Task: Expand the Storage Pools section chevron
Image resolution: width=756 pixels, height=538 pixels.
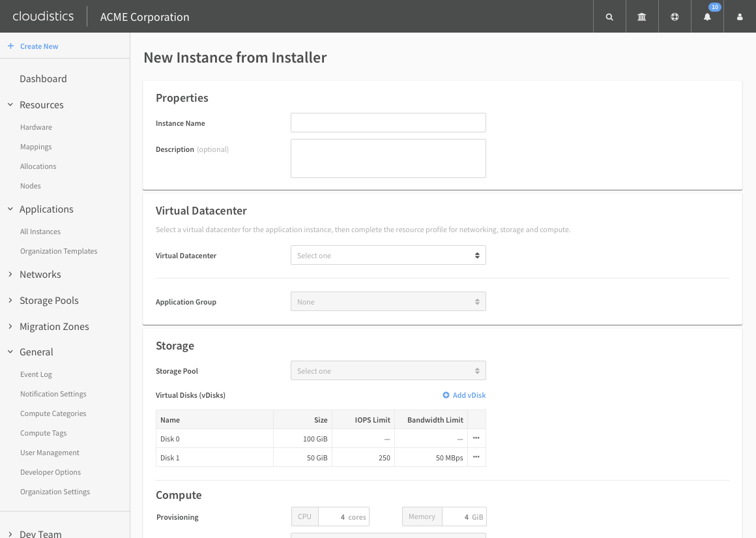Action: 10,300
